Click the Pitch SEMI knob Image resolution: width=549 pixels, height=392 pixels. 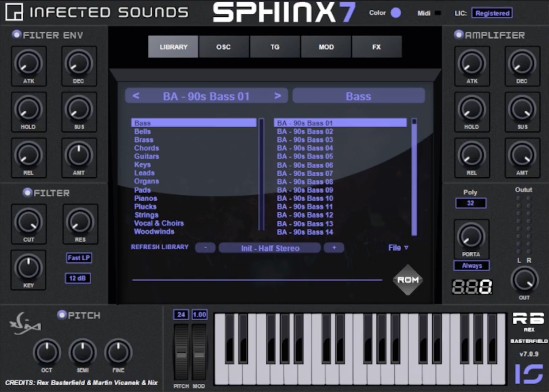[x=83, y=353]
